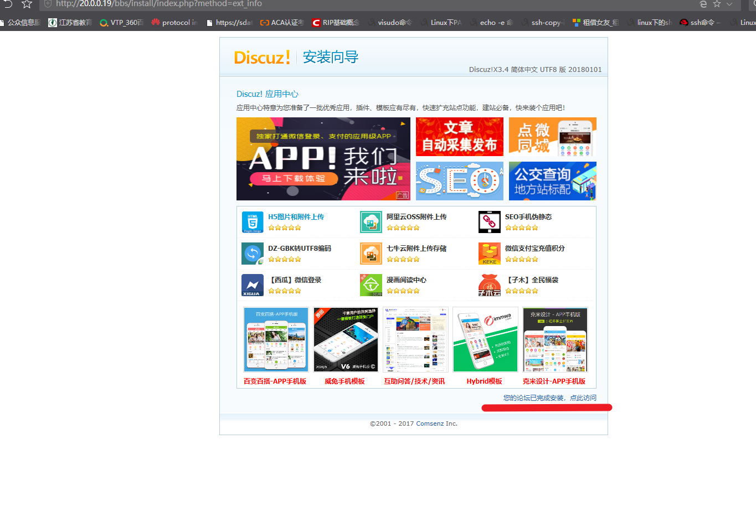Open the 微信支付宝充值积分 text link
Screen dimensions: 756x532
coord(535,249)
